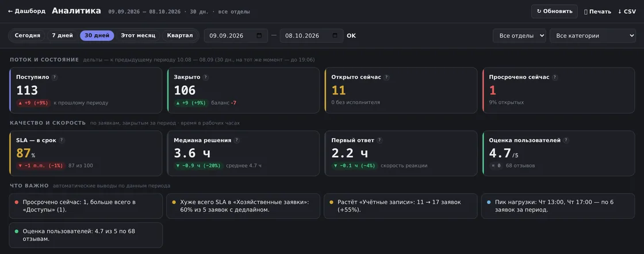Select the Сегодня period tab

click(x=28, y=35)
